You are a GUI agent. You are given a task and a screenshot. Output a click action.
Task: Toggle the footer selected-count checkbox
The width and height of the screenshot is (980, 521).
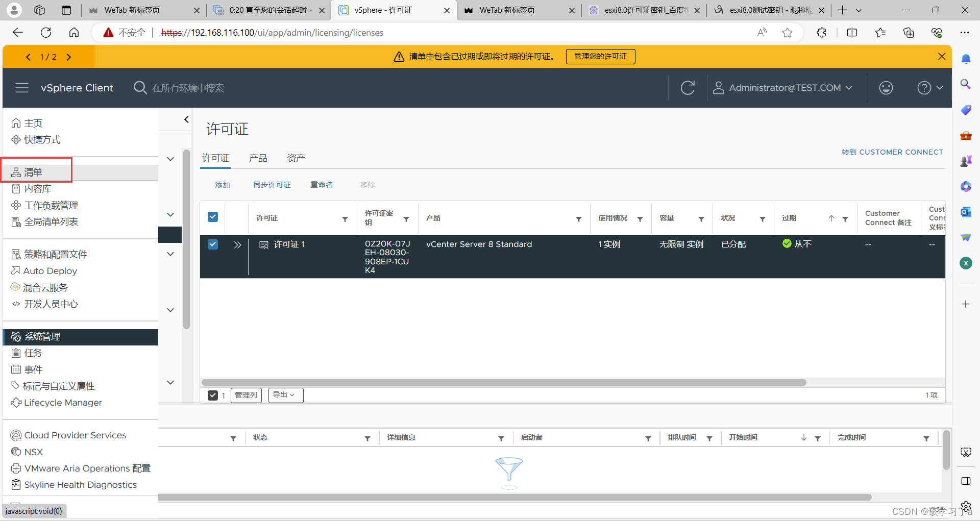(x=213, y=395)
